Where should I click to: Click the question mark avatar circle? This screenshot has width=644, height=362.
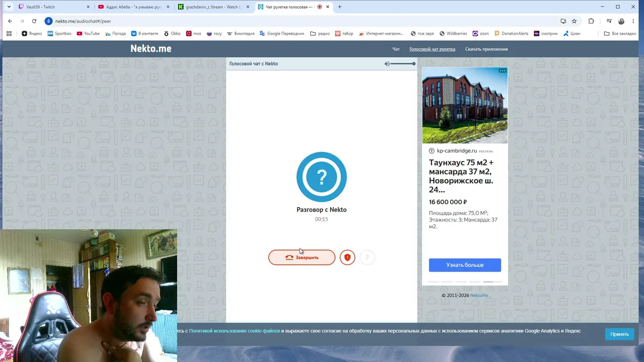pyautogui.click(x=321, y=177)
